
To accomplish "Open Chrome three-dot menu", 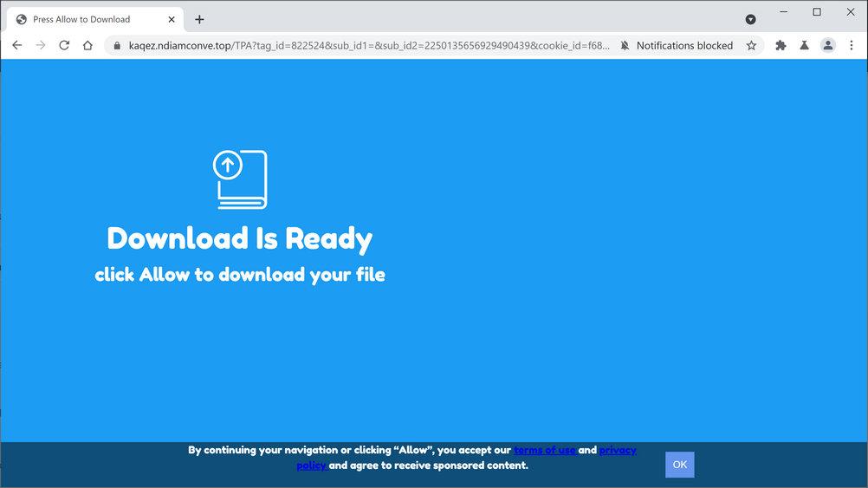I will point(852,45).
